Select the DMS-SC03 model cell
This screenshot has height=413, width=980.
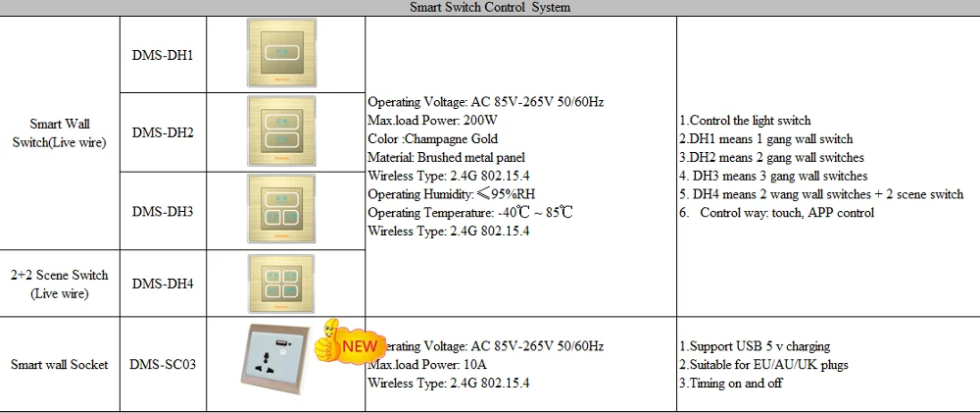click(x=163, y=364)
